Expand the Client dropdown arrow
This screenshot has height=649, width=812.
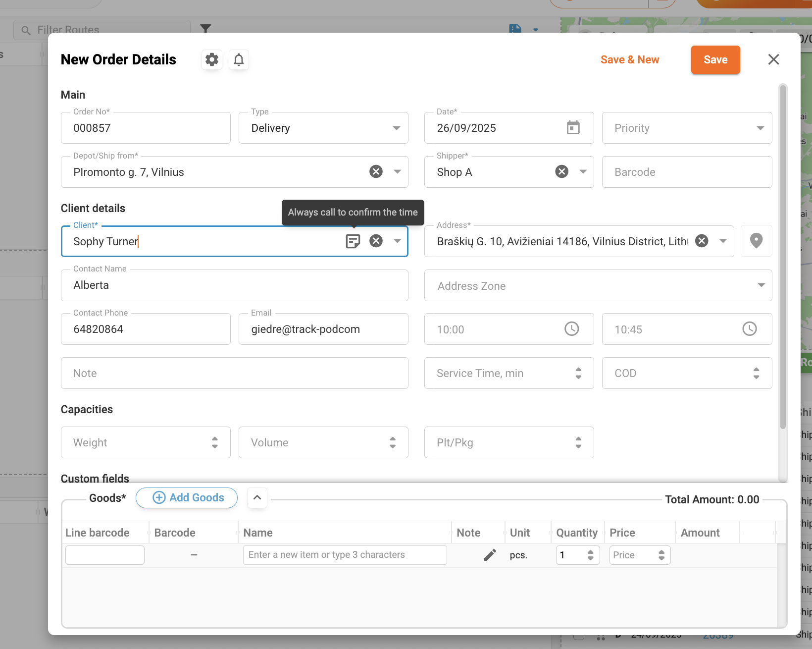(397, 241)
